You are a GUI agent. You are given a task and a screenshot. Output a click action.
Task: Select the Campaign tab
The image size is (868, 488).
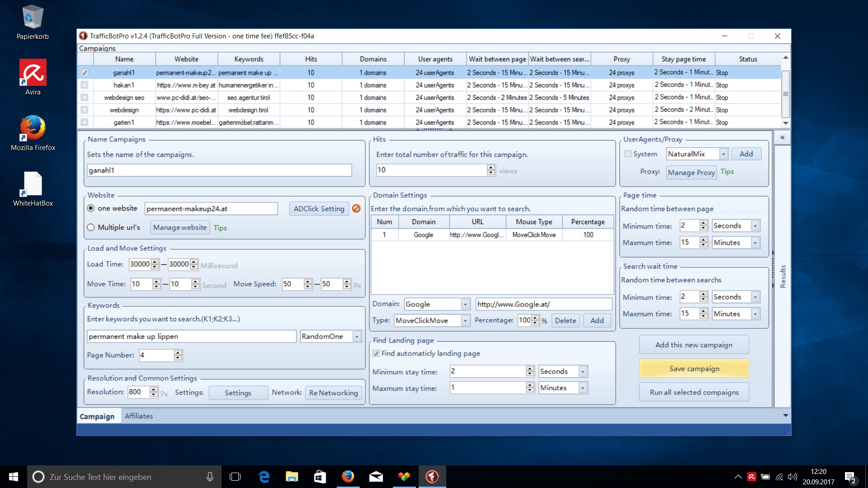coord(97,416)
